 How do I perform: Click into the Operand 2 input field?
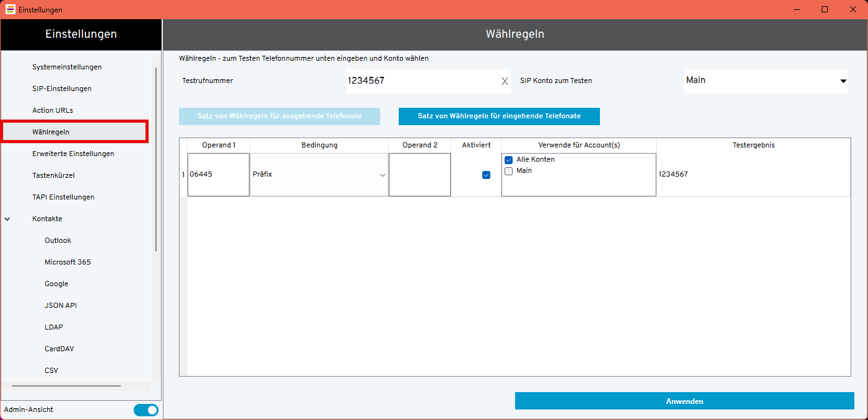[420, 175]
